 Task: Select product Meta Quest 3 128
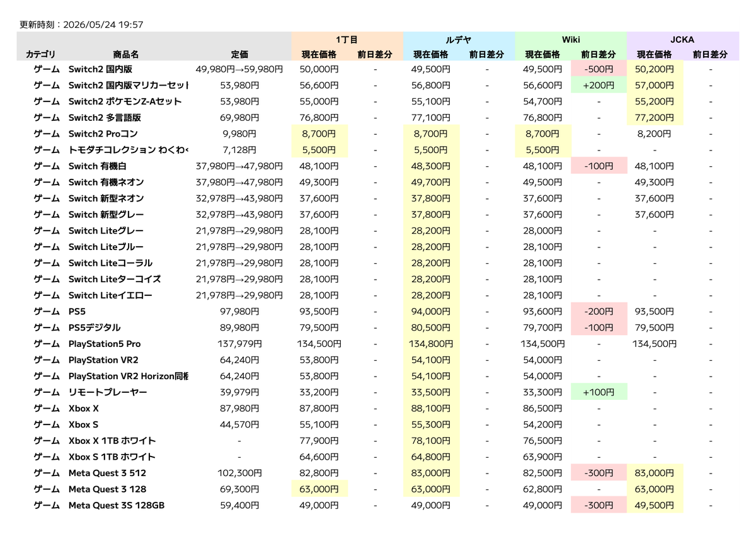[107, 489]
